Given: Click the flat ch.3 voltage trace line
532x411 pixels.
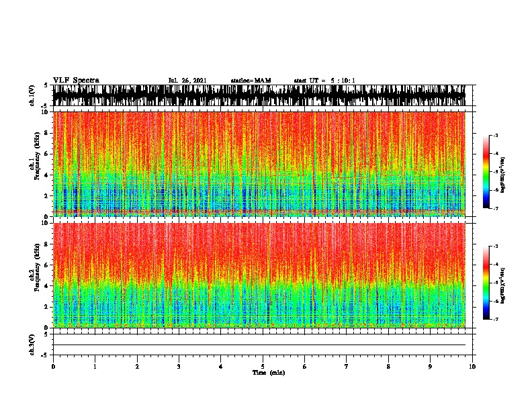Looking at the screenshot, I should 259,345.
